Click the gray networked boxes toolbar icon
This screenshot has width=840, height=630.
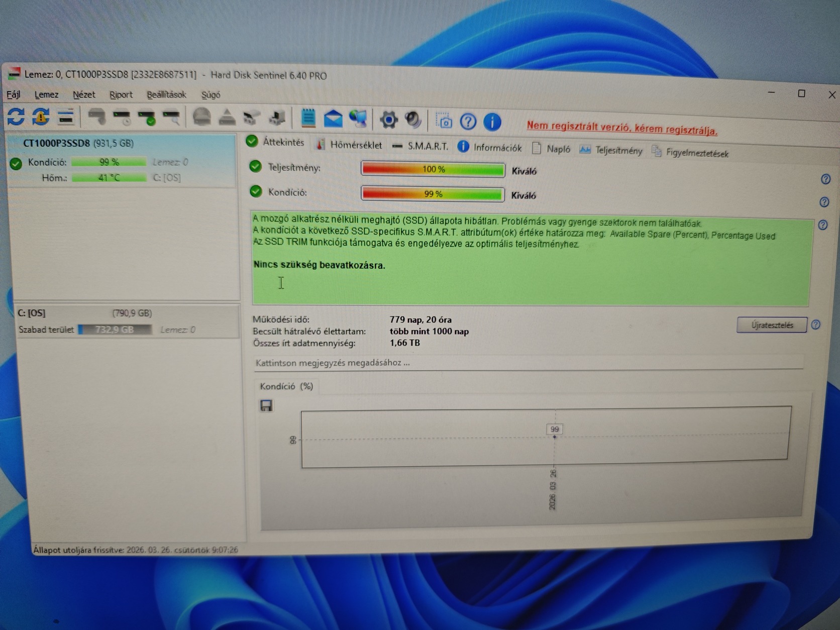pos(252,119)
